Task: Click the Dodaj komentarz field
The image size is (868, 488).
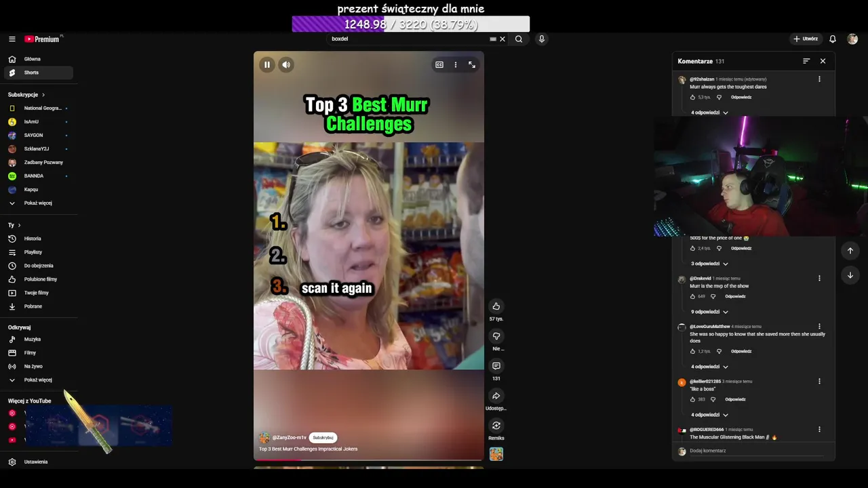Action: pos(756,451)
